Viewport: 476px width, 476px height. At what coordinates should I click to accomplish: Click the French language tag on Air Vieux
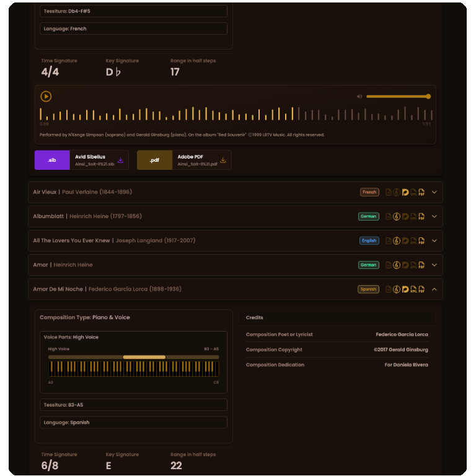tap(369, 192)
